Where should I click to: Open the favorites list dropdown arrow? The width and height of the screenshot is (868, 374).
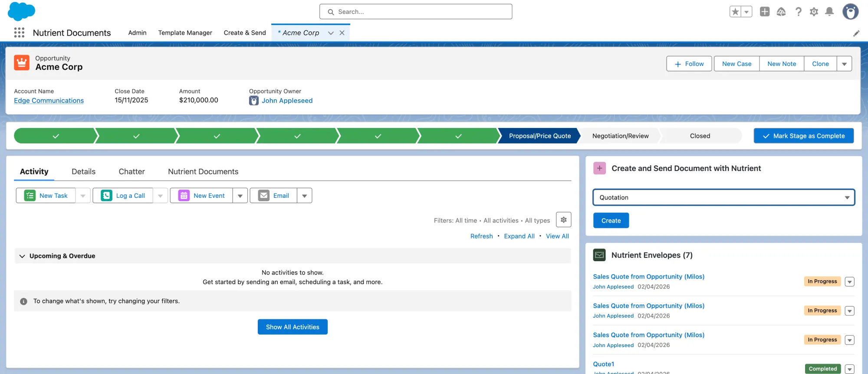click(x=746, y=12)
